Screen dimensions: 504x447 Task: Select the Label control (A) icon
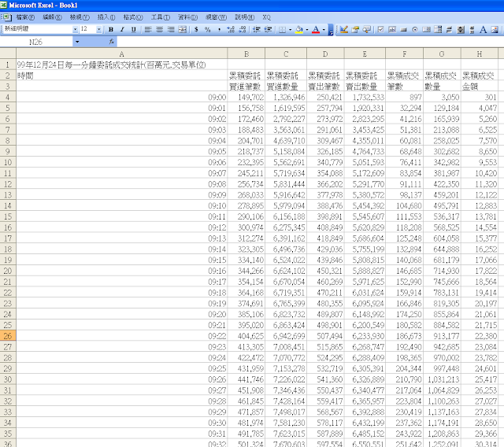click(483, 30)
